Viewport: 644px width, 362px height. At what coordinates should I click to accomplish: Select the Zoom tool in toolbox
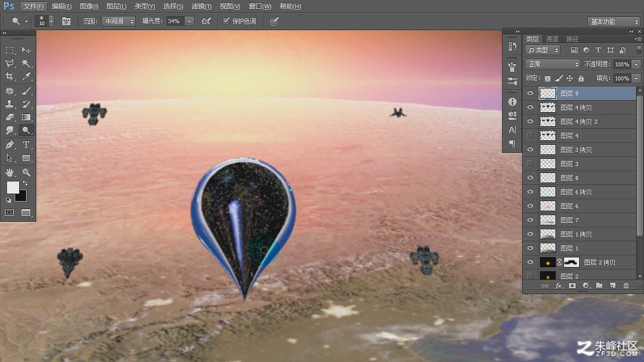pyautogui.click(x=26, y=172)
